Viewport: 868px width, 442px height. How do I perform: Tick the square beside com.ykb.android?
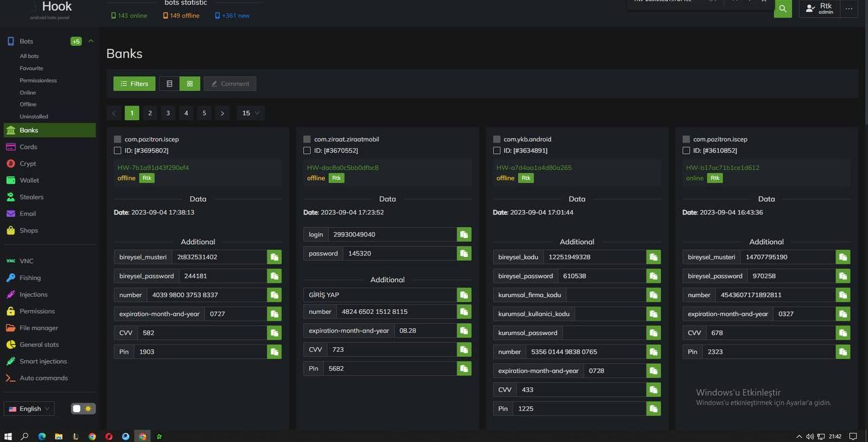(497, 139)
